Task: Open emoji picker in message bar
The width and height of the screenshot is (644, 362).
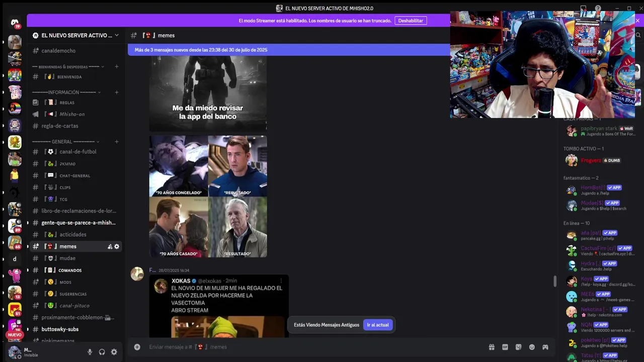Action: point(532,347)
